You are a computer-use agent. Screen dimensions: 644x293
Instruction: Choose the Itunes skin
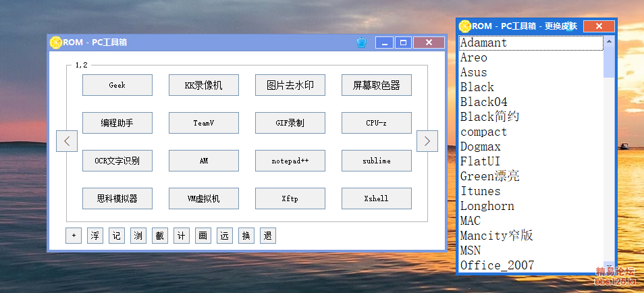click(531, 191)
